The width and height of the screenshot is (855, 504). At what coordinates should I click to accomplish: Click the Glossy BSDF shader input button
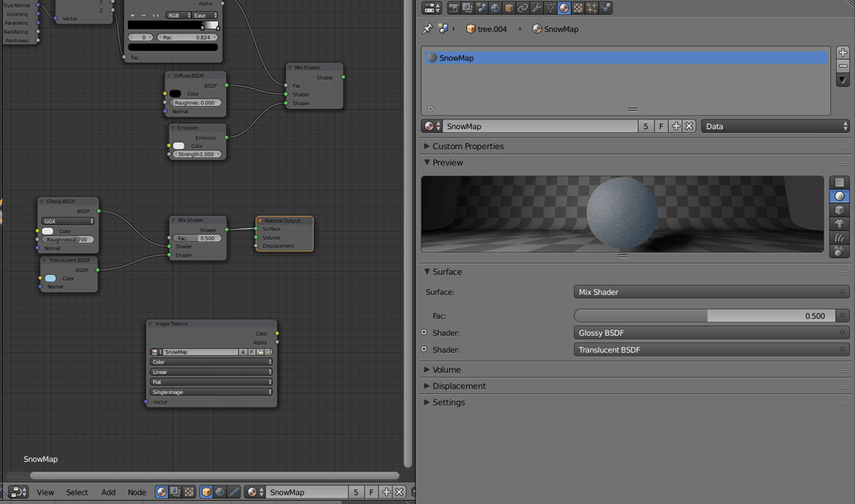click(711, 333)
